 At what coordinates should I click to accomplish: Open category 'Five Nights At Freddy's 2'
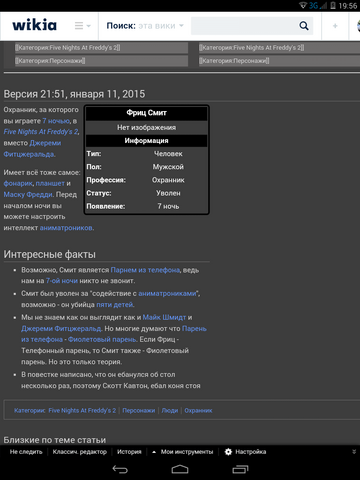click(82, 411)
